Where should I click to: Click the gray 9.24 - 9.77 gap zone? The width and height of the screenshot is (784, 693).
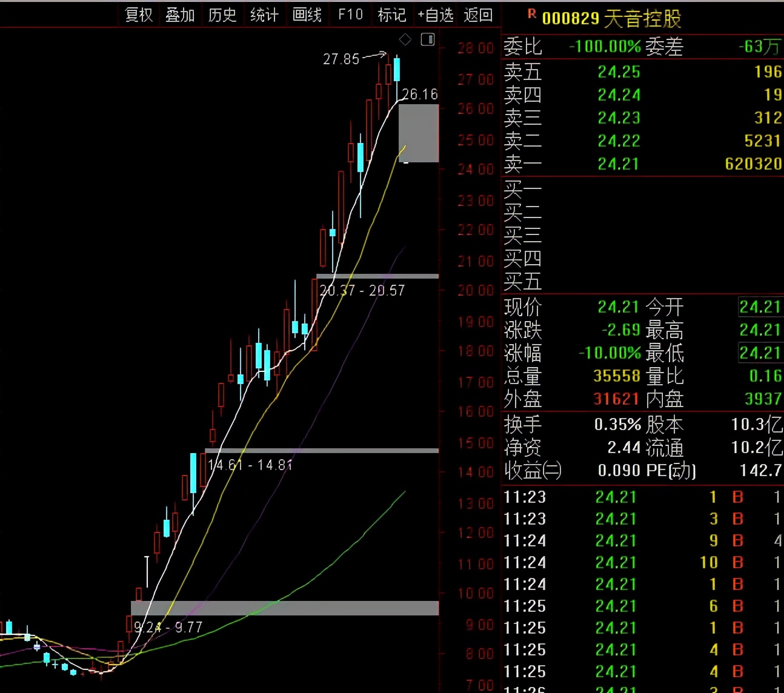point(285,608)
